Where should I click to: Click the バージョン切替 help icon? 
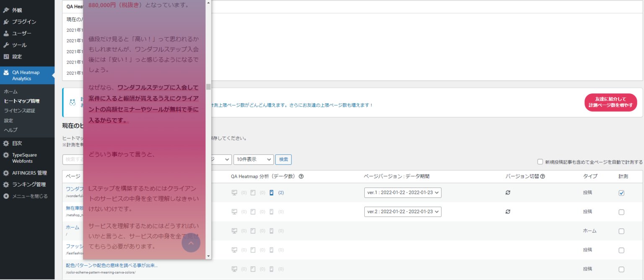point(542,176)
